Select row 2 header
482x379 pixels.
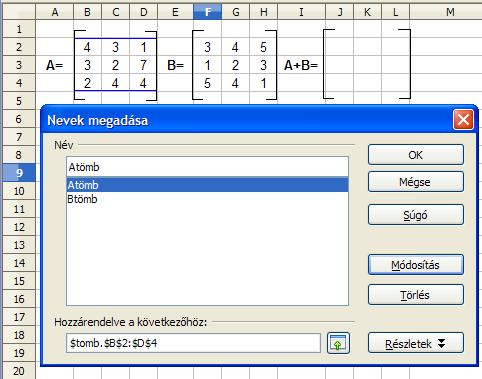(x=19, y=47)
